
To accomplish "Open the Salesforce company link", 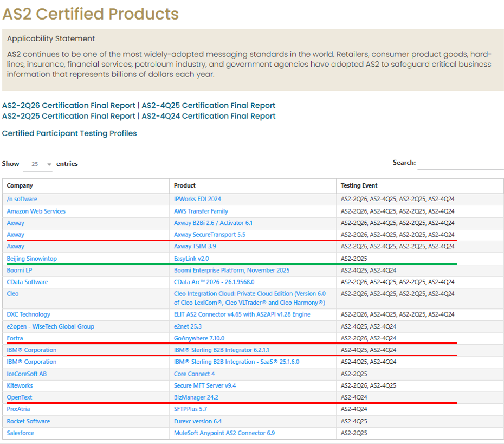I will coord(20,433).
